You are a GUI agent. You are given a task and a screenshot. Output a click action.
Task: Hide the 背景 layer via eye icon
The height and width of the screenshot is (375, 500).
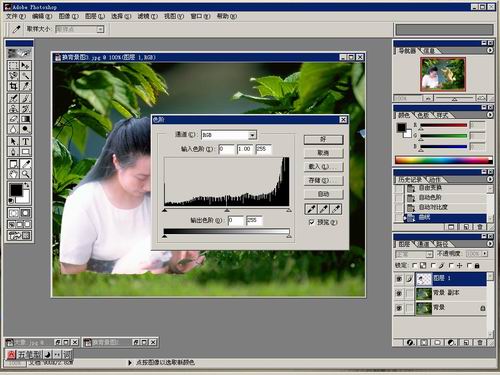coord(399,308)
